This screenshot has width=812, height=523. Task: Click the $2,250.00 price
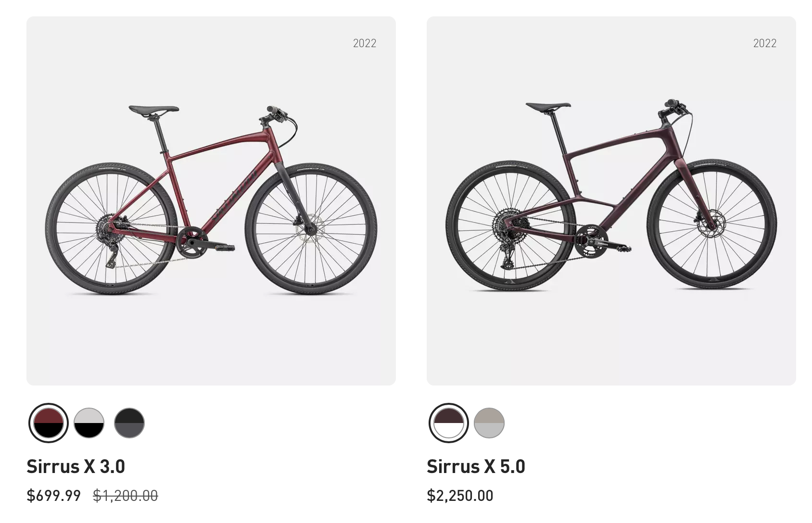pyautogui.click(x=460, y=496)
